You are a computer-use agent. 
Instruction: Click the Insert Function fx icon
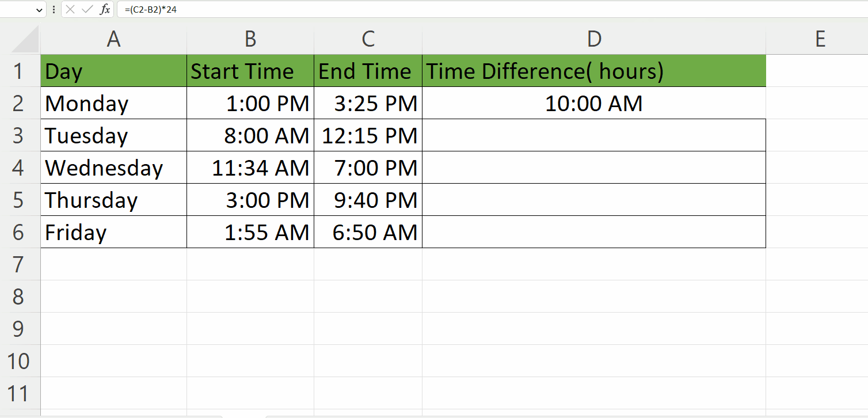(x=105, y=9)
